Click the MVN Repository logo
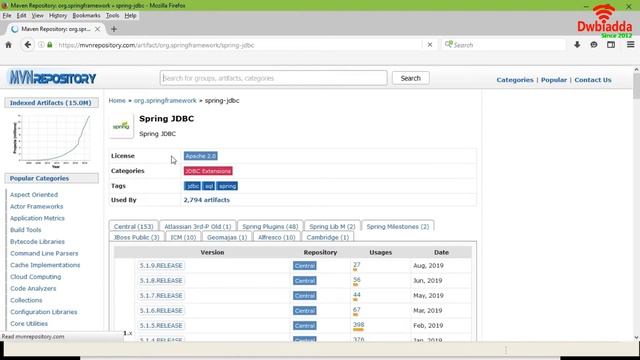The height and width of the screenshot is (360, 640). pyautogui.click(x=52, y=78)
